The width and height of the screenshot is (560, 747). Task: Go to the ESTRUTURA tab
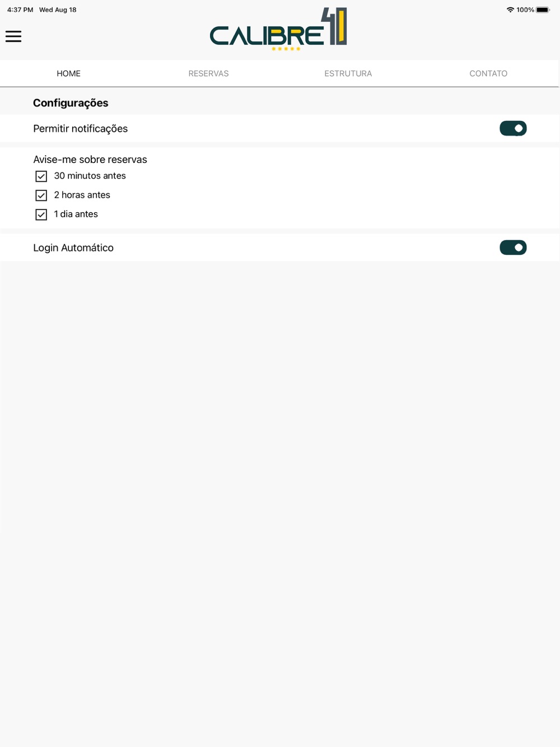[x=348, y=73]
